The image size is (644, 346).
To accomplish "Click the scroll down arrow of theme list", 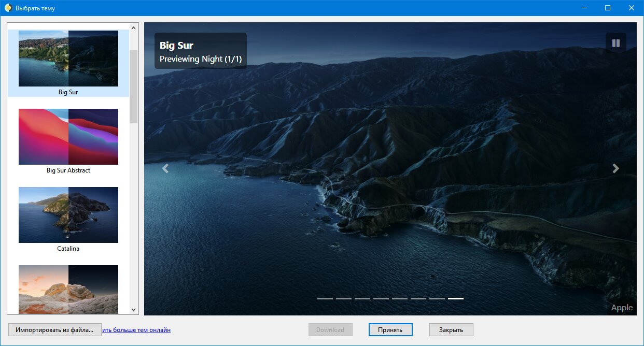I will 134,309.
